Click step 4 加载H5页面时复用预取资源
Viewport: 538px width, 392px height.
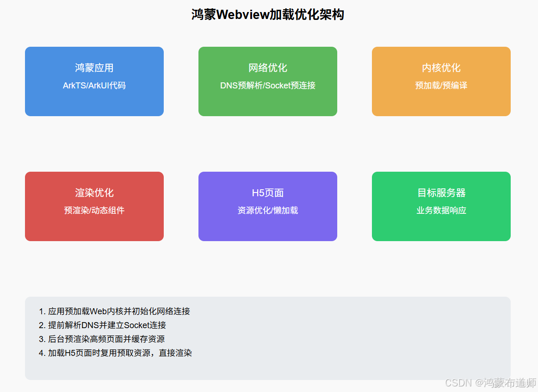(x=115, y=353)
